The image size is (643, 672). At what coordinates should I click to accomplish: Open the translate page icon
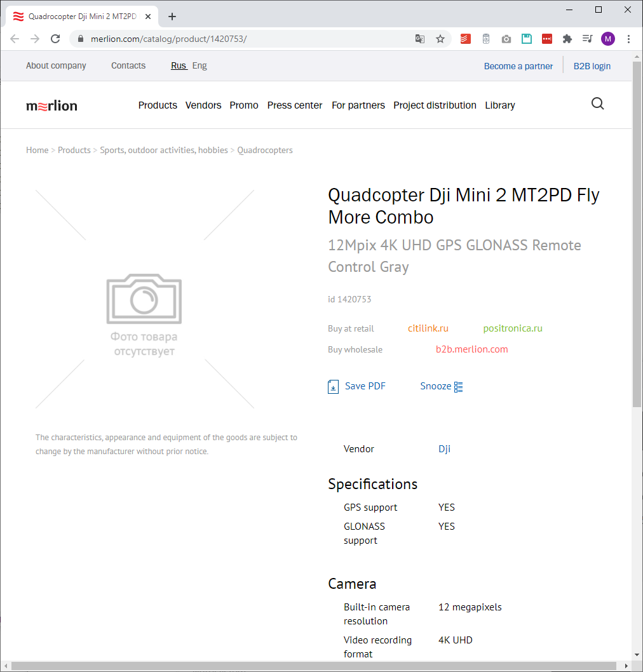(x=419, y=39)
